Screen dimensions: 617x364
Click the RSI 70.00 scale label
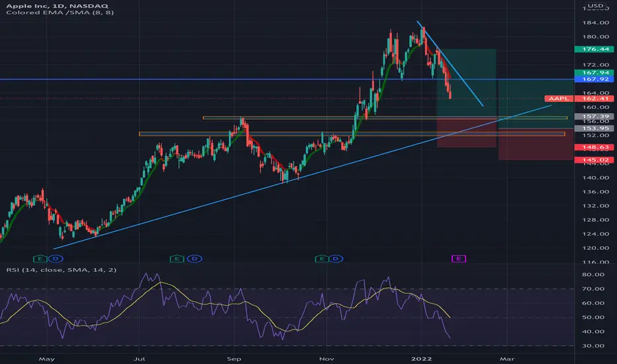tap(593, 289)
